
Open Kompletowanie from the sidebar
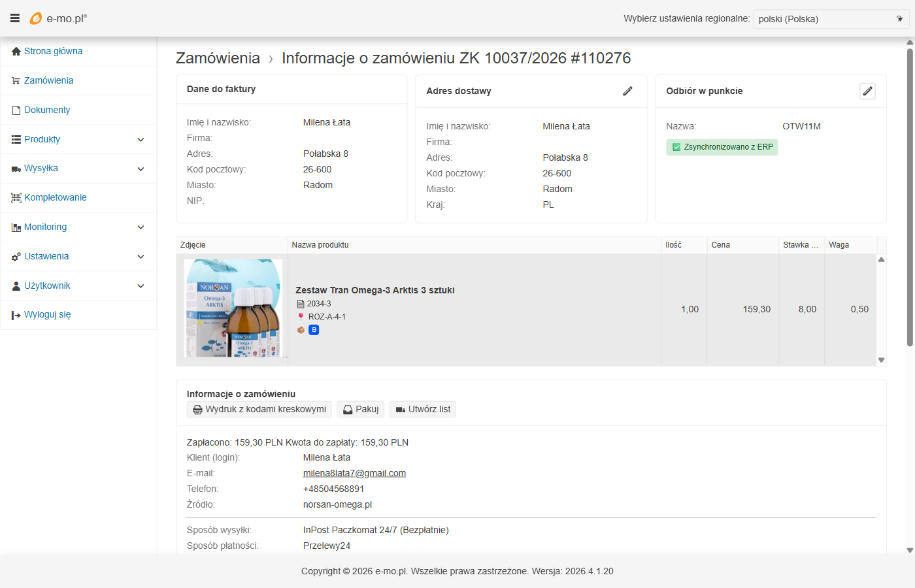pyautogui.click(x=55, y=197)
